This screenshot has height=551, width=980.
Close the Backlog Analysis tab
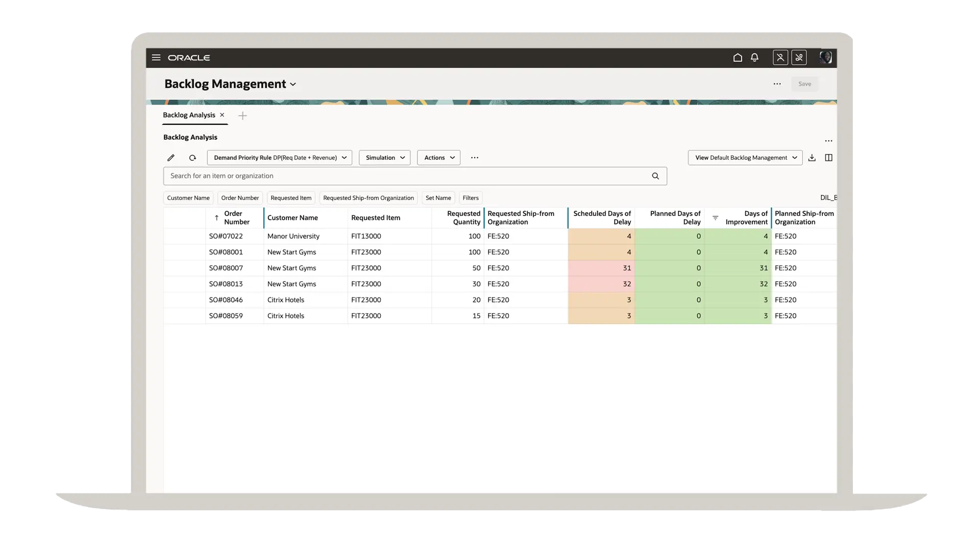tap(222, 115)
